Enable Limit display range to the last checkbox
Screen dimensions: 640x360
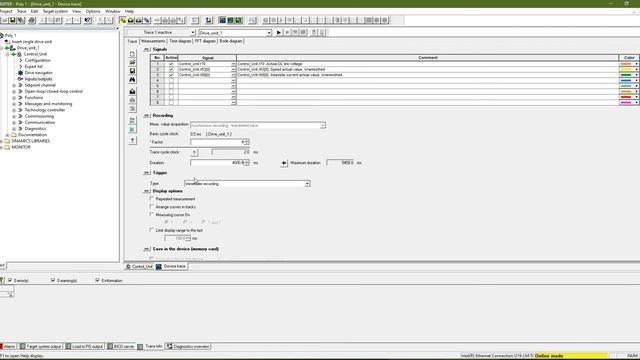point(151,230)
